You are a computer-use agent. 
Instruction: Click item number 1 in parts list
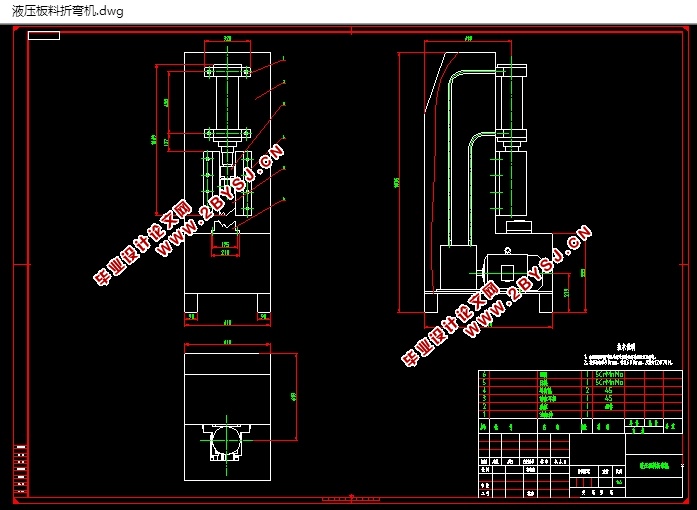click(485, 414)
